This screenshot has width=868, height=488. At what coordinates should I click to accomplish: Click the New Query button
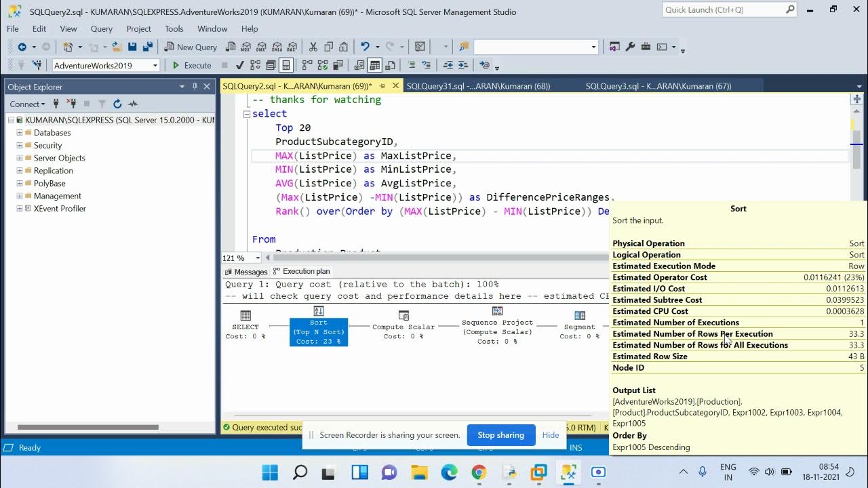[x=191, y=47]
